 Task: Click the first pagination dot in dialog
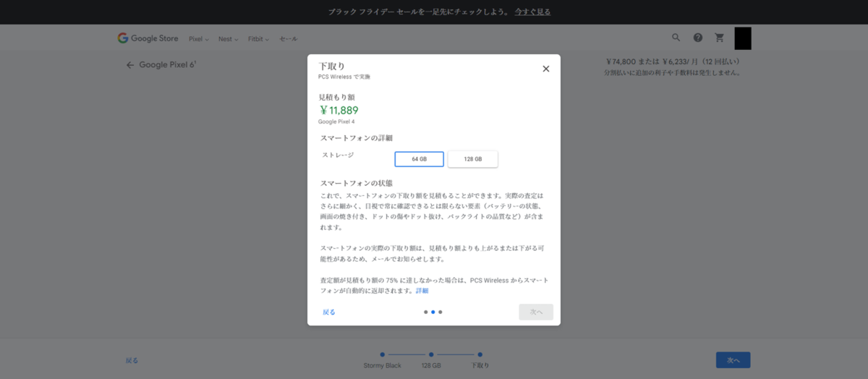coord(425,312)
